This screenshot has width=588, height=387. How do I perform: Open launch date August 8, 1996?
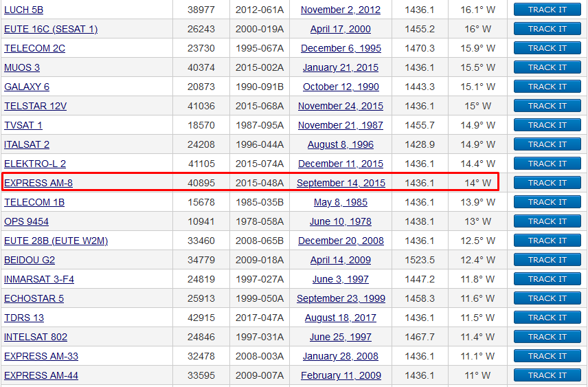pyautogui.click(x=341, y=144)
